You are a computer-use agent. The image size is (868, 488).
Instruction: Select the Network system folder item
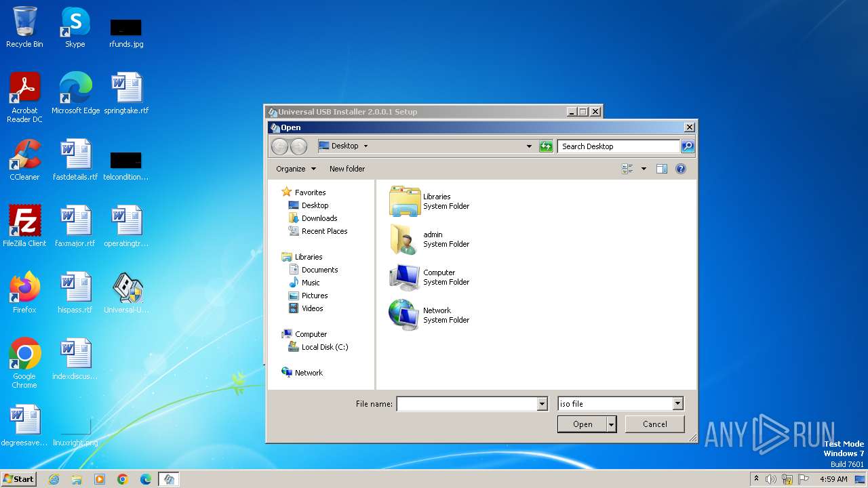coord(405,315)
